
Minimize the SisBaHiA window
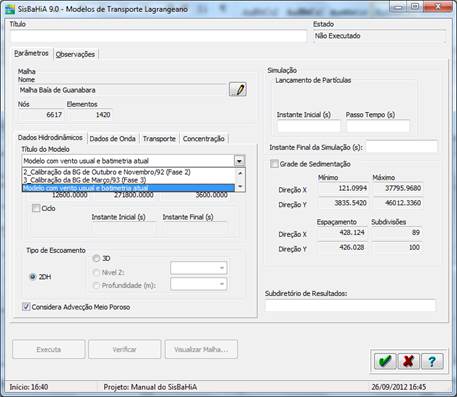(x=397, y=7)
